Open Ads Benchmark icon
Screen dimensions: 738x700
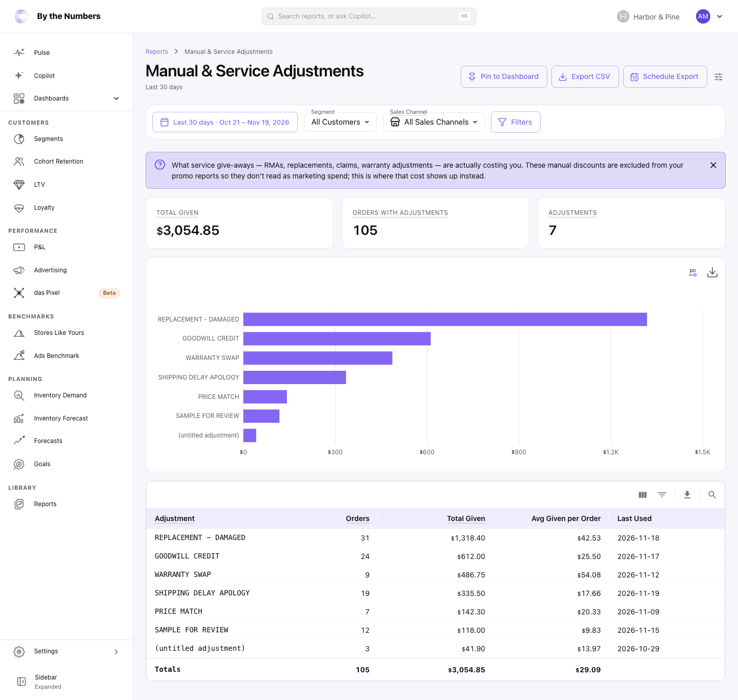click(19, 356)
